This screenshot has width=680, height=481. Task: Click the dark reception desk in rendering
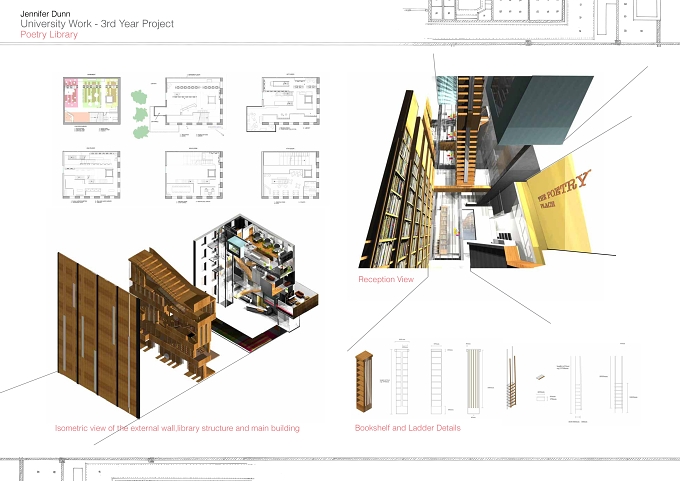coord(487,255)
